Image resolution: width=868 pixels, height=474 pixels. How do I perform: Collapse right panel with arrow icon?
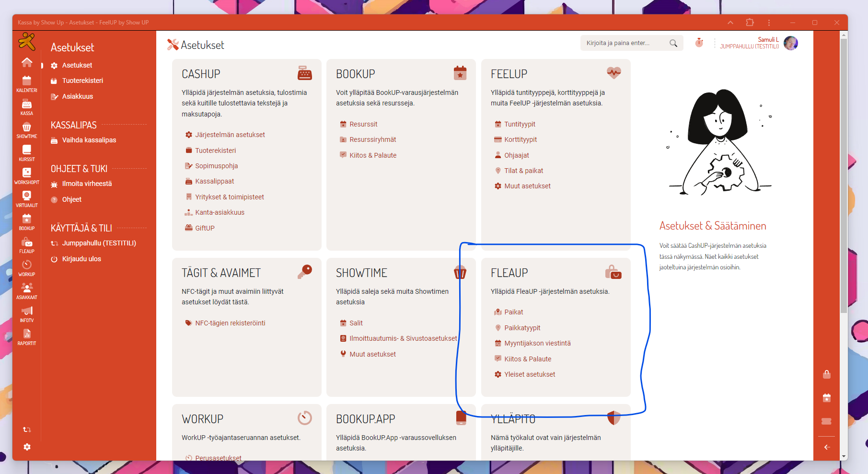pyautogui.click(x=827, y=447)
